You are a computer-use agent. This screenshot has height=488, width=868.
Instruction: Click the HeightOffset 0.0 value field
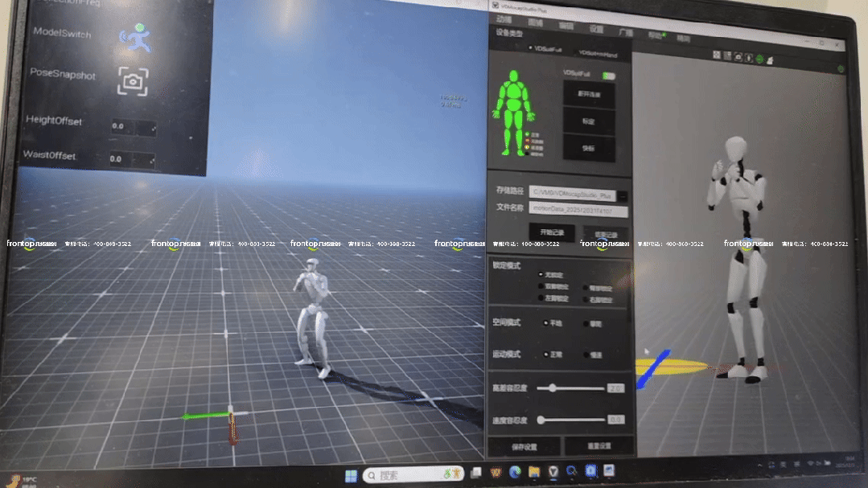tap(123, 127)
